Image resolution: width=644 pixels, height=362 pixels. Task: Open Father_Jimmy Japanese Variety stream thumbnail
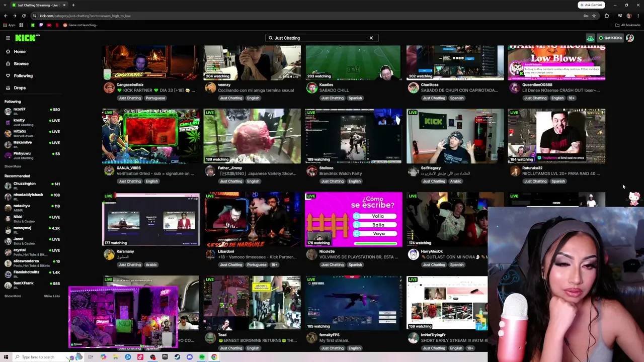(x=252, y=136)
